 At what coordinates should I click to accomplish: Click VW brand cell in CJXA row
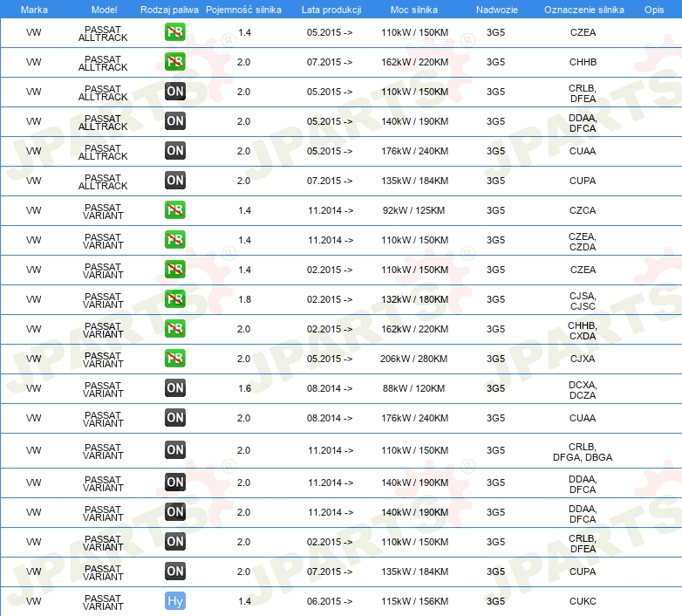[x=33, y=359]
